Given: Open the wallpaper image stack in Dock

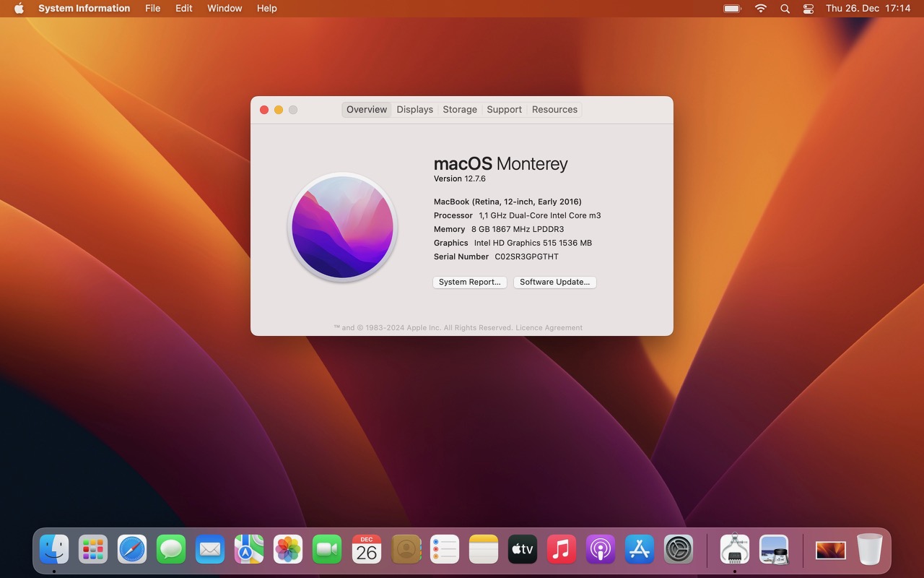Looking at the screenshot, I should 831,551.
